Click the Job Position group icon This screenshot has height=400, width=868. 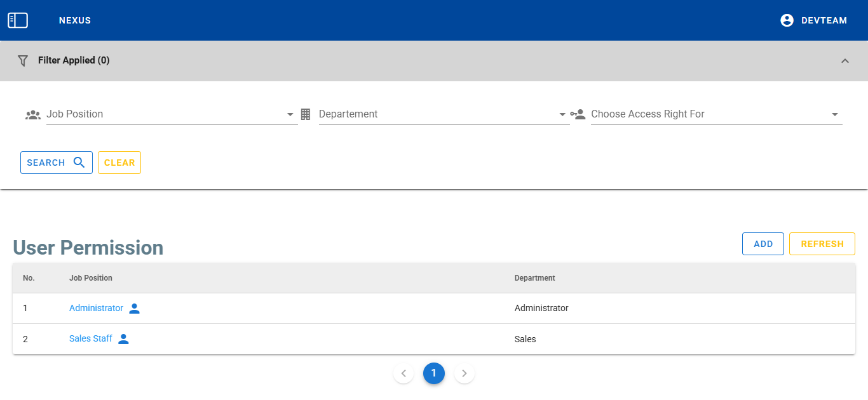click(x=33, y=115)
